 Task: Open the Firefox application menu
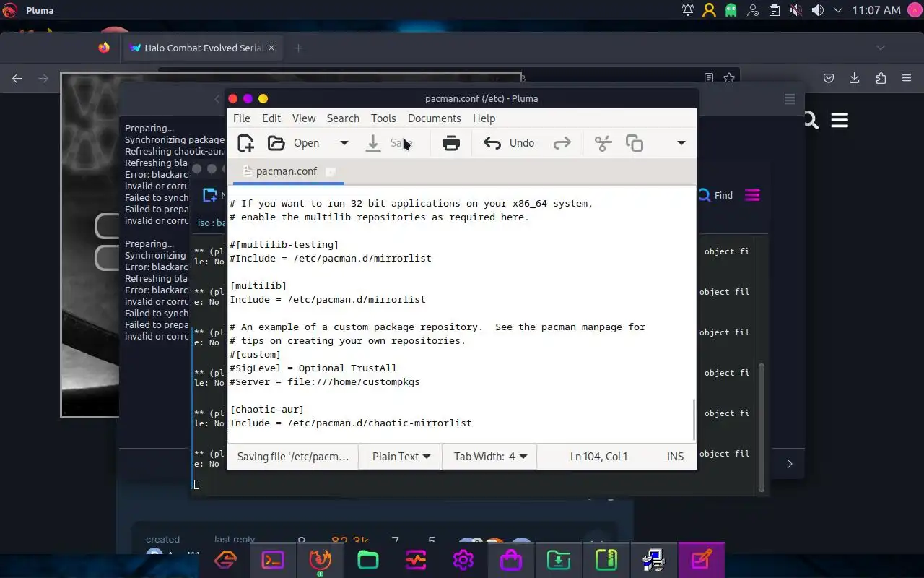click(907, 78)
